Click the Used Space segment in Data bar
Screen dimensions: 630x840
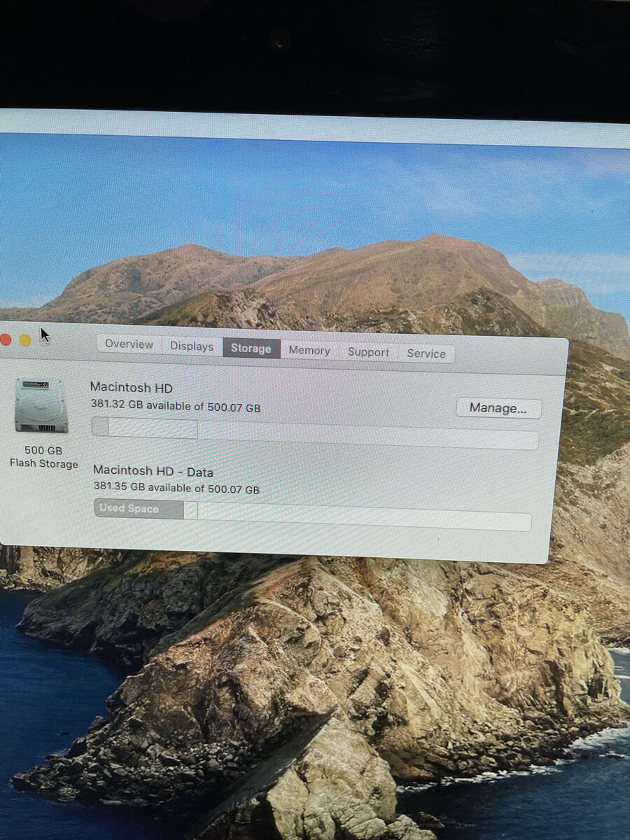coord(139,509)
